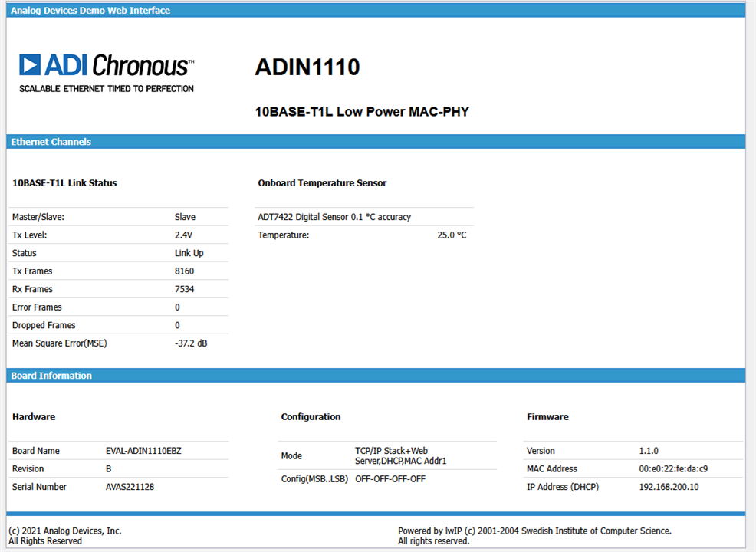Click the Error Frames label

coord(37,307)
